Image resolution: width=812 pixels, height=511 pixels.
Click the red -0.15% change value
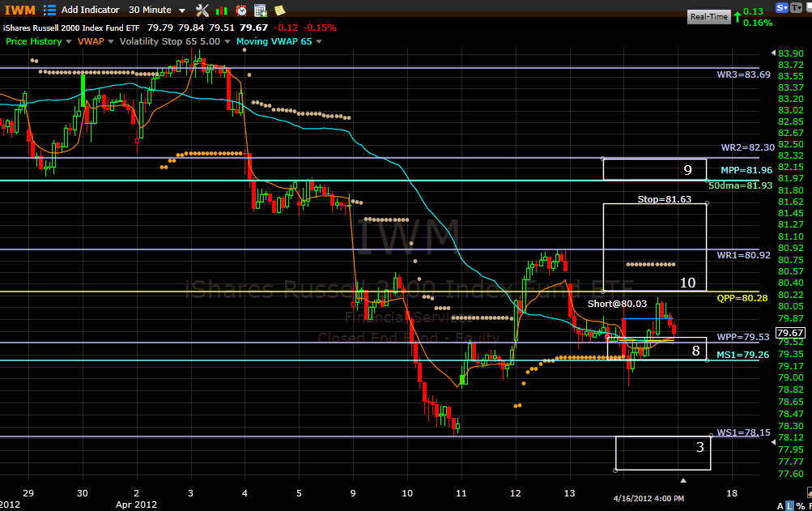coord(320,28)
